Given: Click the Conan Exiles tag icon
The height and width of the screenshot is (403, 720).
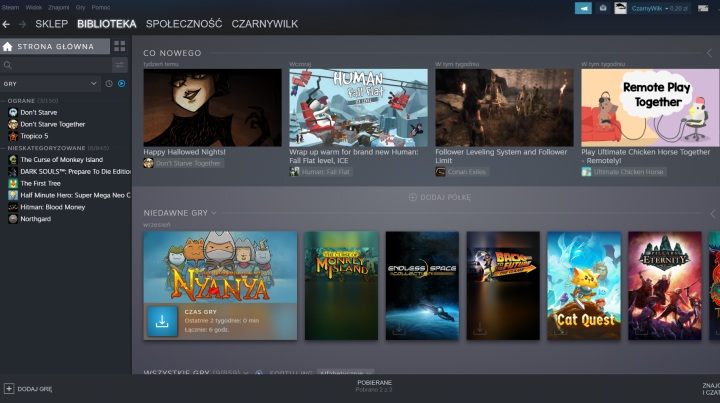Looking at the screenshot, I should tap(440, 172).
